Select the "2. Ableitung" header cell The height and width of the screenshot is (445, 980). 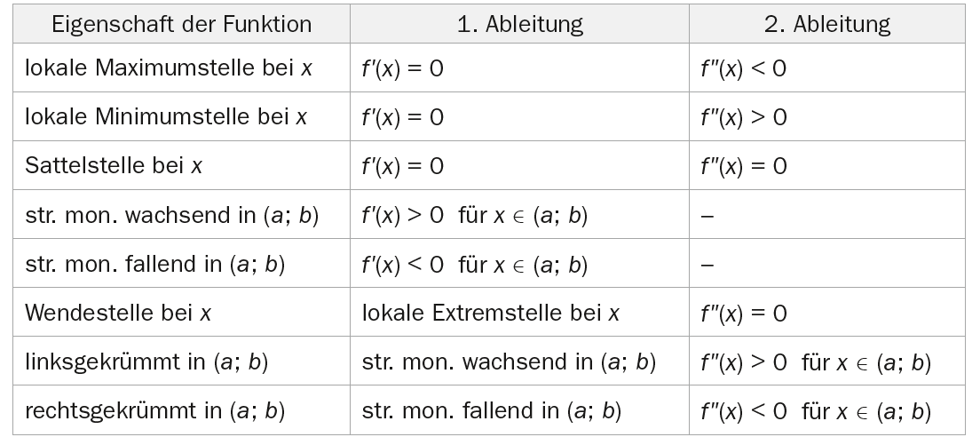(x=827, y=24)
